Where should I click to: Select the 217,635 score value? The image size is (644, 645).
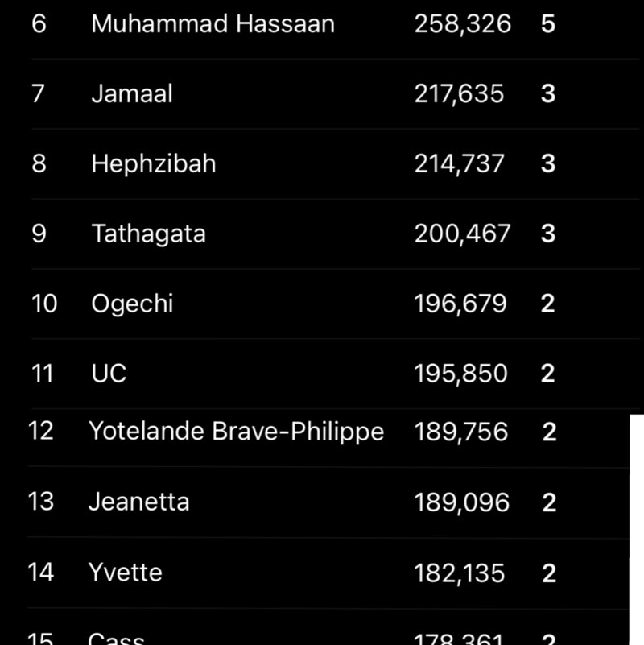(x=459, y=94)
